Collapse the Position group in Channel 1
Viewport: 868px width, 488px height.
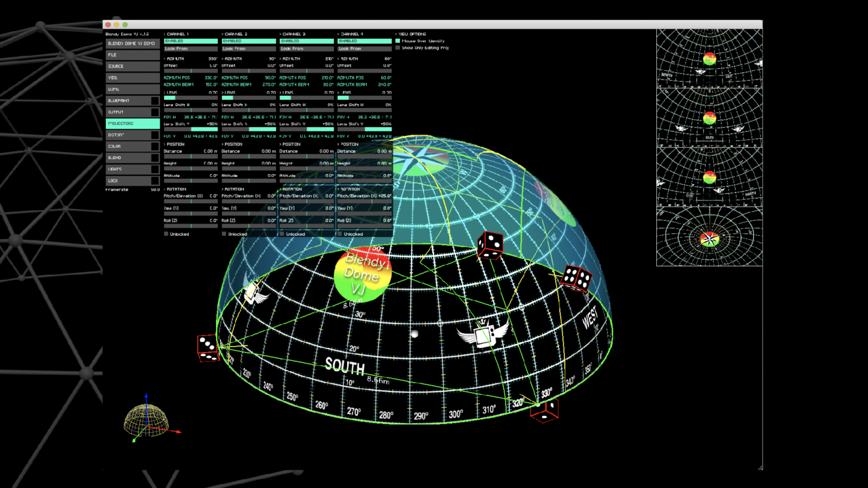[x=174, y=144]
